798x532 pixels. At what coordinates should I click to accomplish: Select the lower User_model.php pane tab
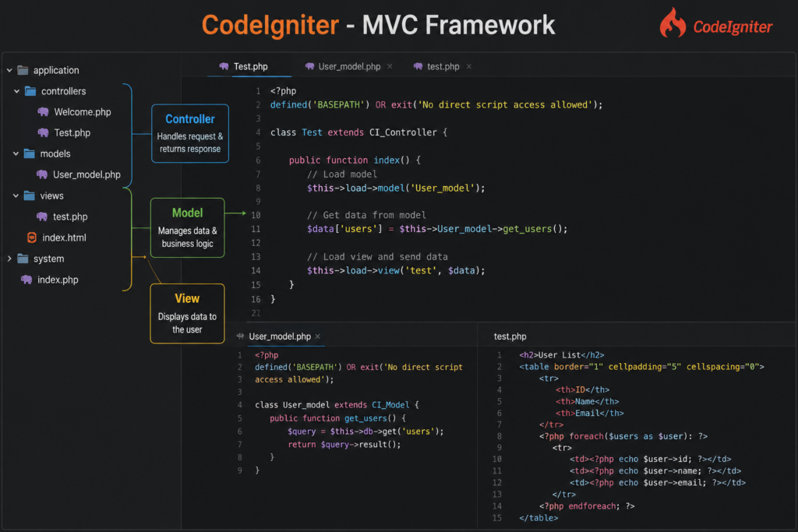click(x=280, y=336)
